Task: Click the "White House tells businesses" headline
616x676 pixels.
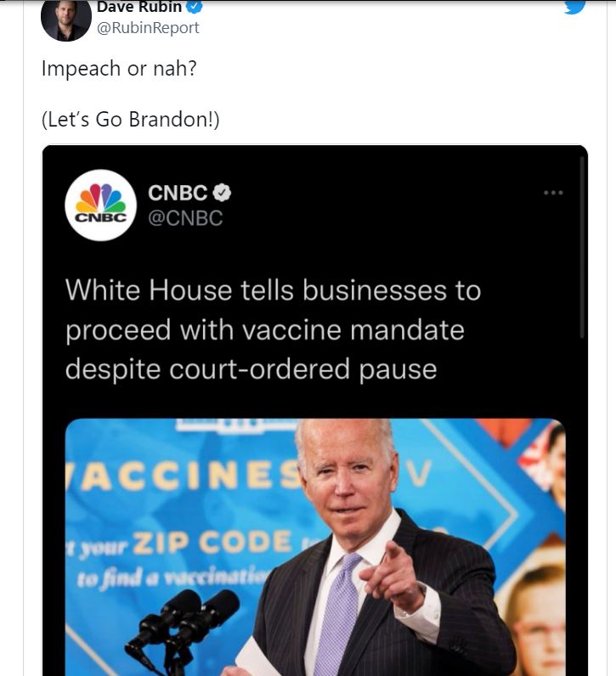Action: pyautogui.click(x=273, y=330)
